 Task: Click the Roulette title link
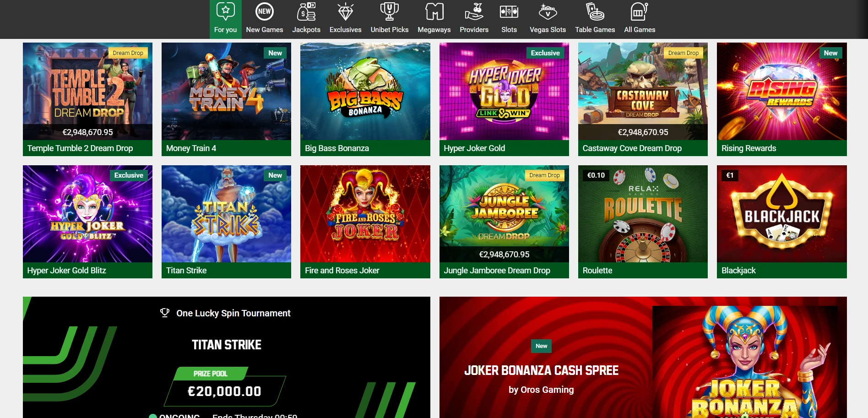[x=597, y=271]
